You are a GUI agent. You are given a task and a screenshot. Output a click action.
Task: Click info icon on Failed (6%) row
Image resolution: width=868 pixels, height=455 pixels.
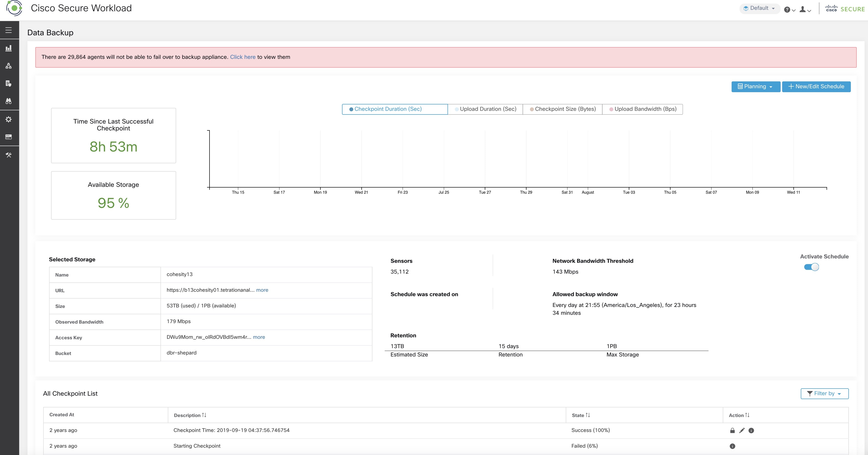pyautogui.click(x=732, y=446)
